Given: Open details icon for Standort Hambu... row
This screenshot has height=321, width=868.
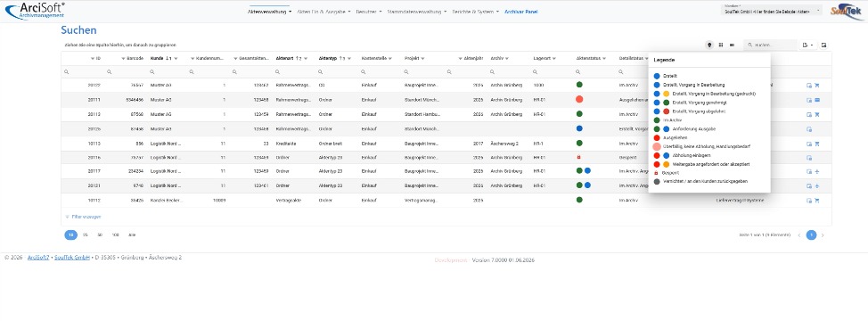Looking at the screenshot, I should click(809, 114).
